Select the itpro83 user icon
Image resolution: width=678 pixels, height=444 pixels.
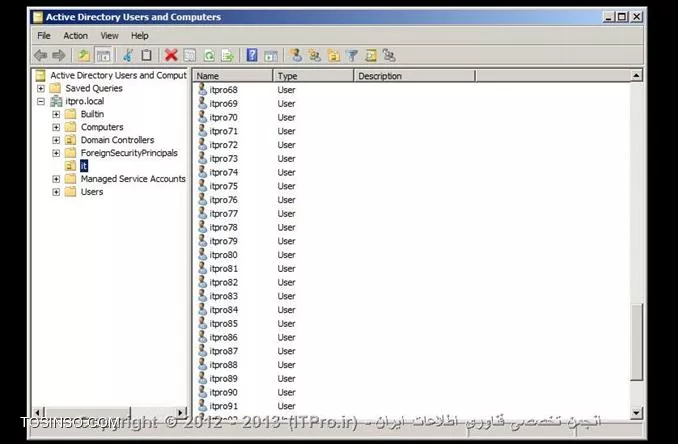202,296
